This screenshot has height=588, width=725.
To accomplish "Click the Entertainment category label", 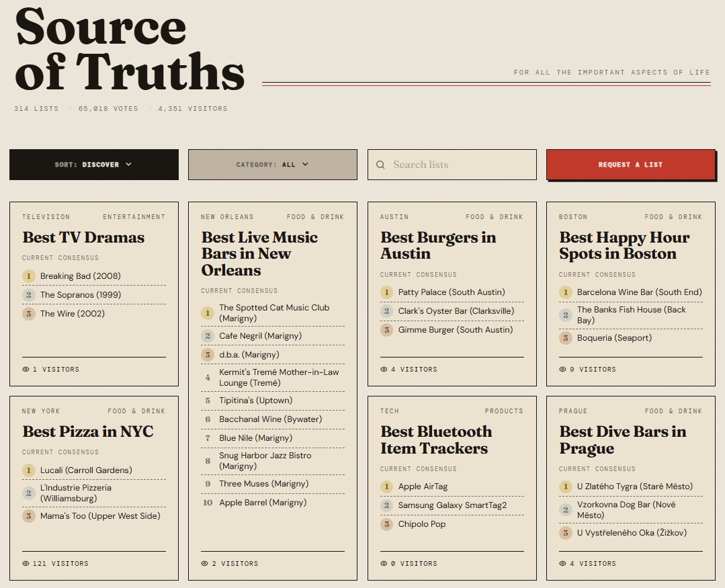I will coord(134,217).
